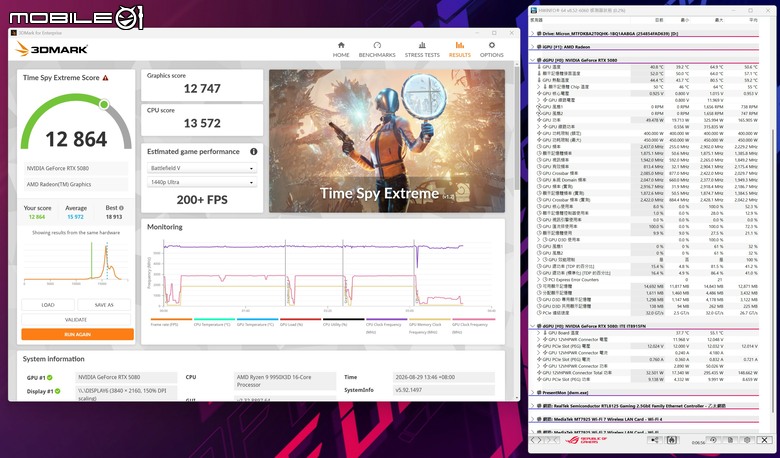Open the 1440p Ultra resolution dropdown
Image resolution: width=780 pixels, height=458 pixels.
point(202,183)
